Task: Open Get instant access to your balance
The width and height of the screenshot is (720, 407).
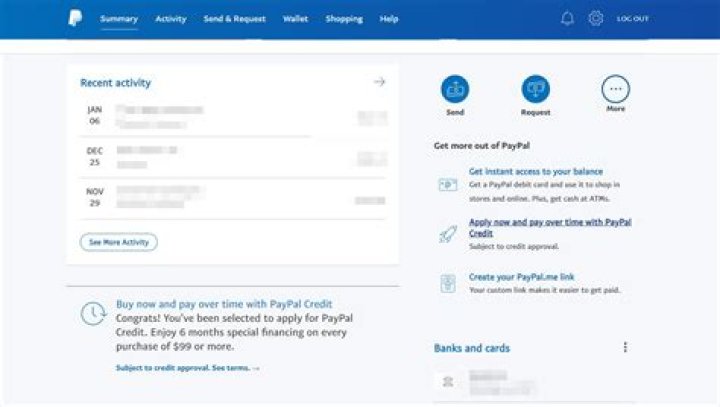Action: click(x=535, y=172)
